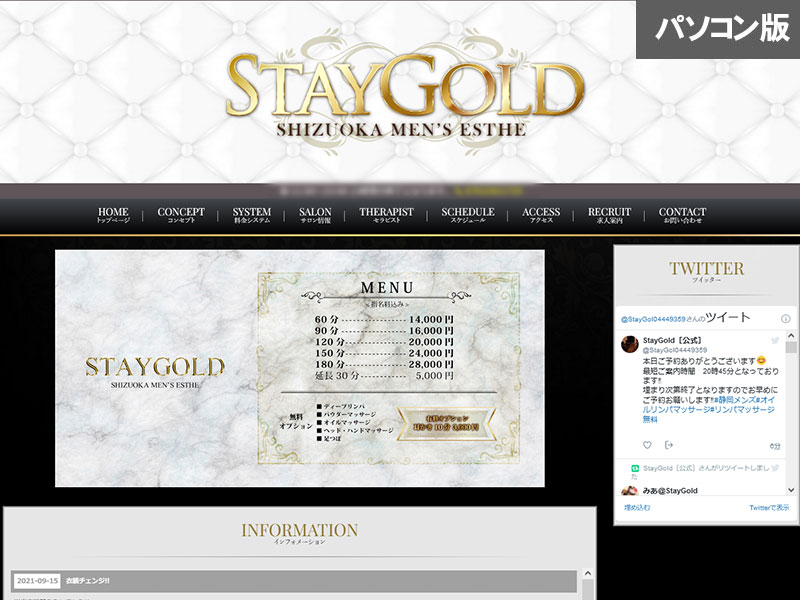Viewport: 800px width, 600px height.
Task: Open the 2021-09-15 information entry
Action: [90, 580]
